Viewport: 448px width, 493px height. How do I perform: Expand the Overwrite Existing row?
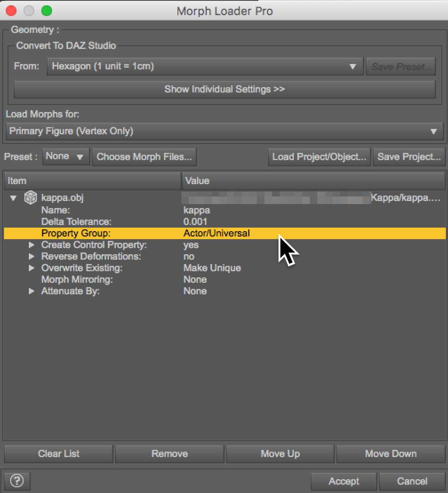point(31,268)
